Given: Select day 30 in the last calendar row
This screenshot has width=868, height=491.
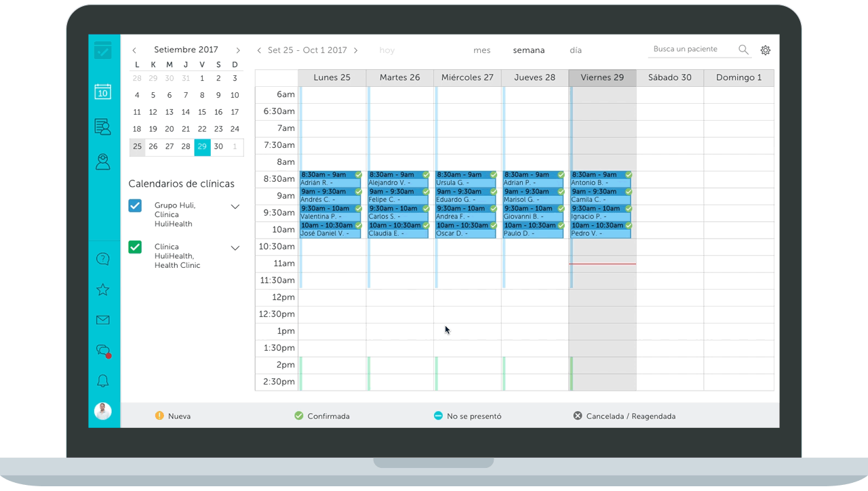Looking at the screenshot, I should click(218, 146).
